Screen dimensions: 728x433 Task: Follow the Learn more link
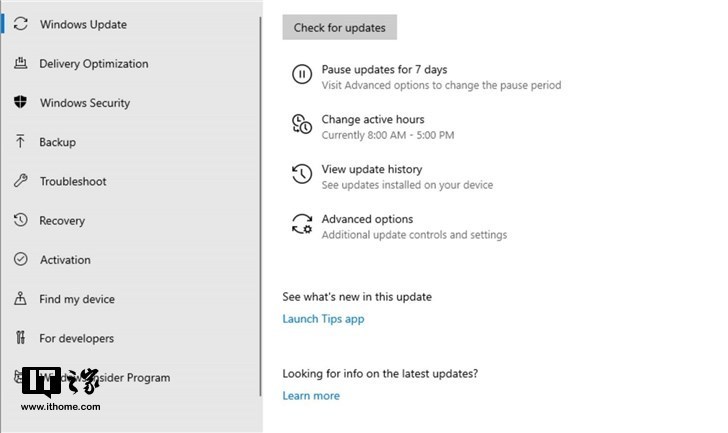pyautogui.click(x=311, y=396)
